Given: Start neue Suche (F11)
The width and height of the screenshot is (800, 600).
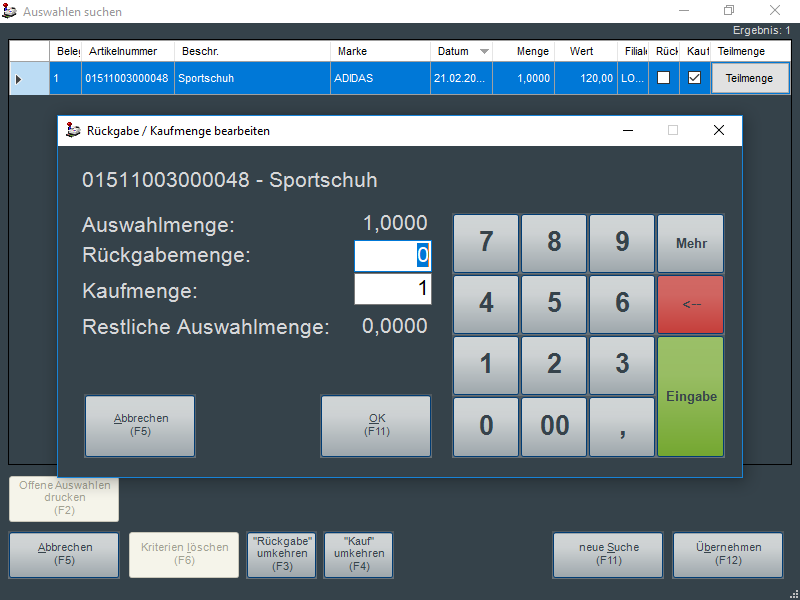Looking at the screenshot, I should point(608,554).
